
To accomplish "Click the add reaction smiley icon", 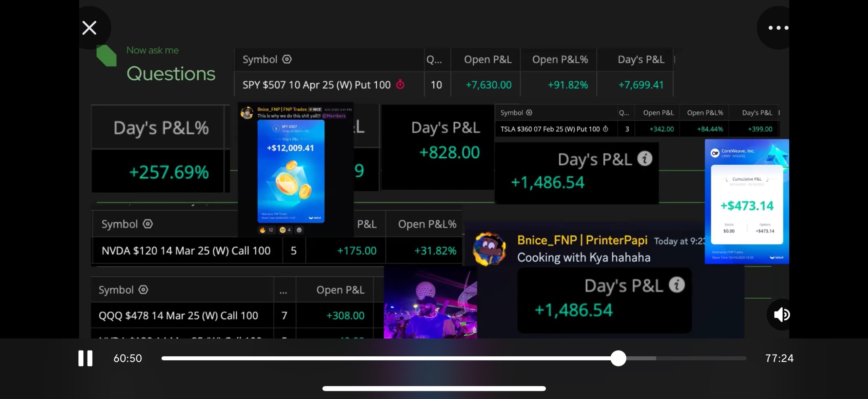I will (299, 230).
